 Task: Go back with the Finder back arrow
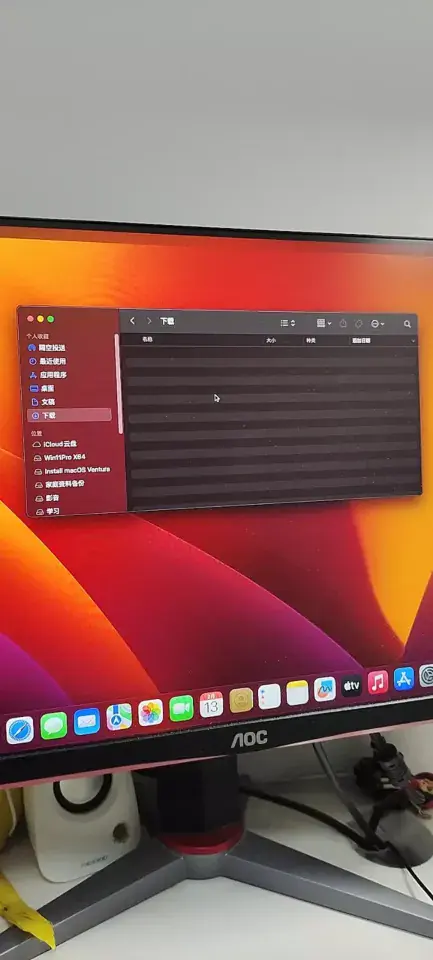tap(132, 321)
